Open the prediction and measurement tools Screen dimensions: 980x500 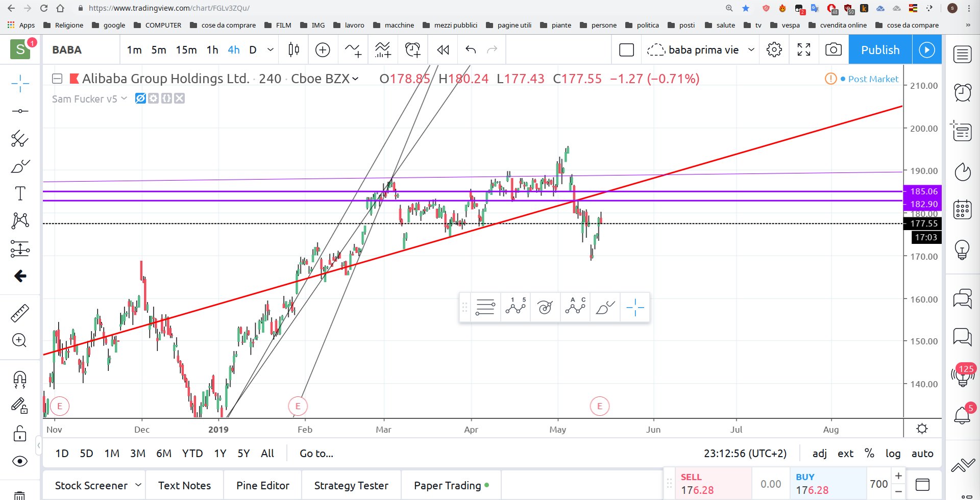tap(20, 248)
